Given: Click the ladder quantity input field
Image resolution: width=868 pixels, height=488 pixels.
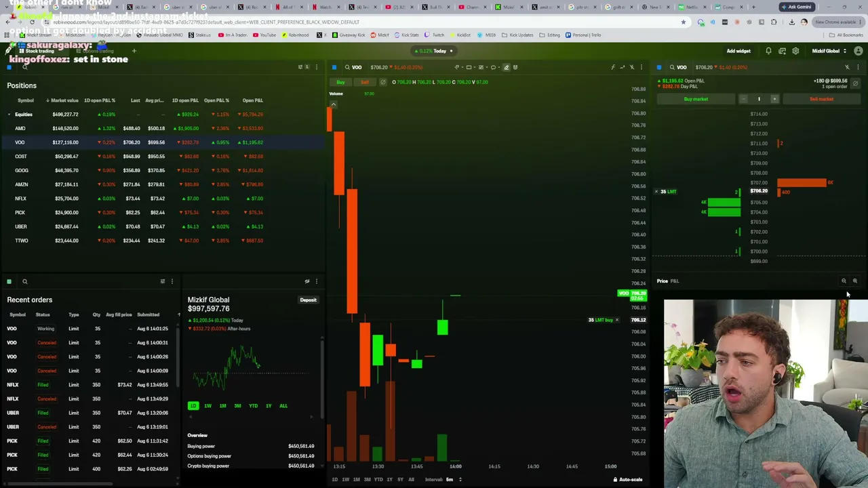Looking at the screenshot, I should tap(759, 99).
